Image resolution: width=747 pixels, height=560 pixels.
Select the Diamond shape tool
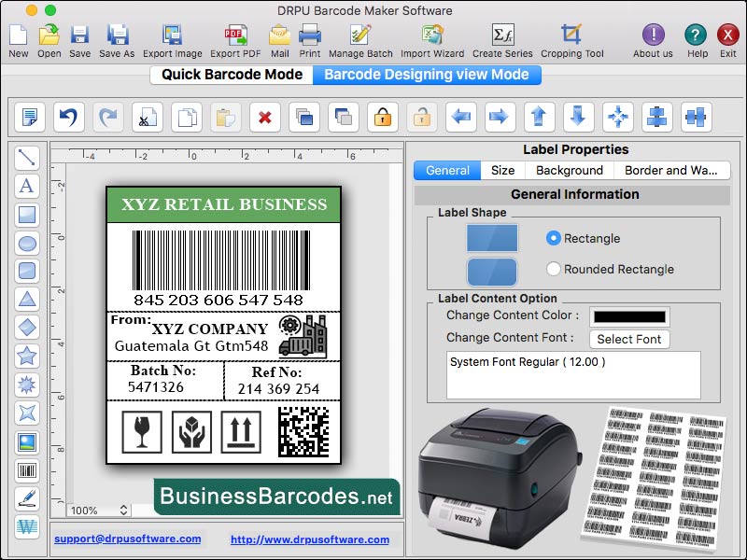[27, 328]
